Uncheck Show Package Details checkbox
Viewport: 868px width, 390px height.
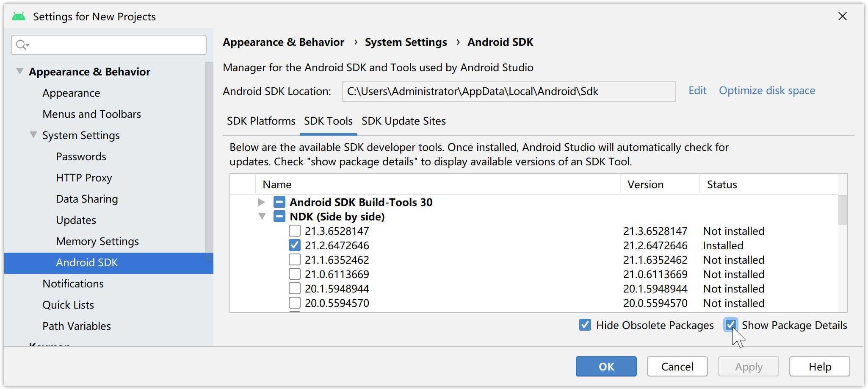(730, 325)
